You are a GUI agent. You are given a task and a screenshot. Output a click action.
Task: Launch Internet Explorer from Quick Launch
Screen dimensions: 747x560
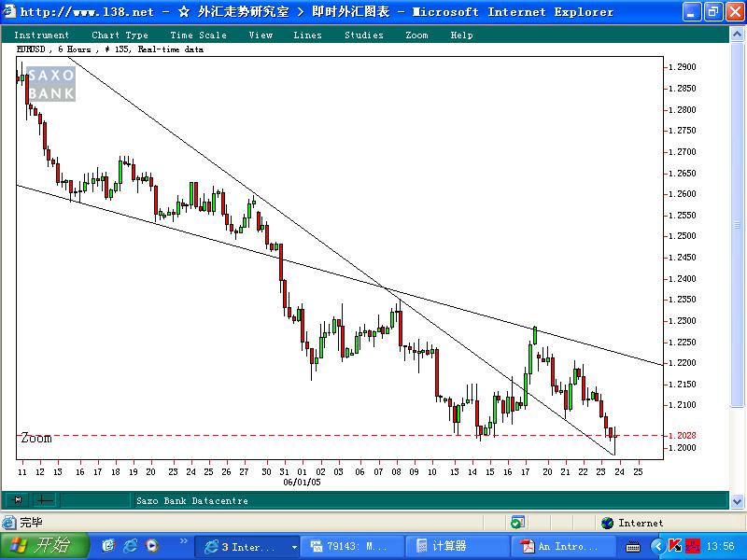(130, 546)
